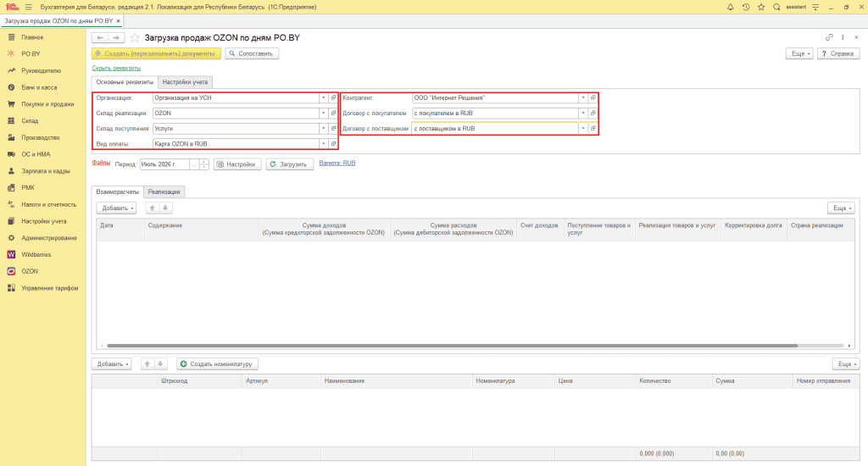Screen dimensions: 868x466
Task: Open Договор с покупателем value in new window
Action: tap(593, 113)
